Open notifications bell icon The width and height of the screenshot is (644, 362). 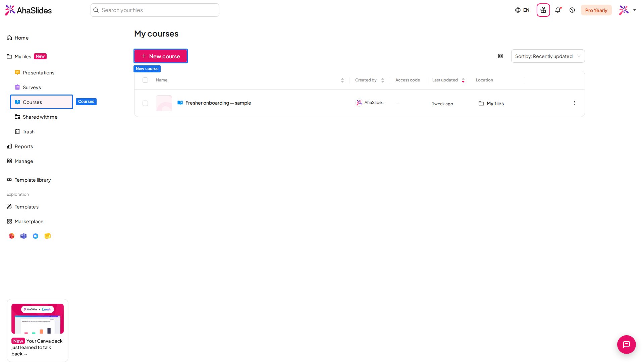point(558,10)
